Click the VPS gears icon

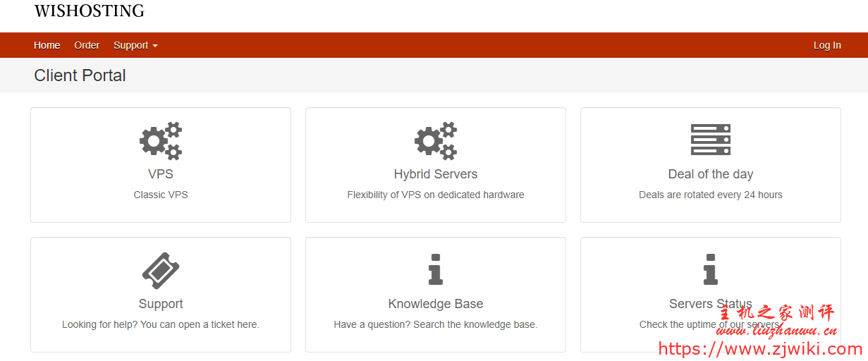(161, 140)
